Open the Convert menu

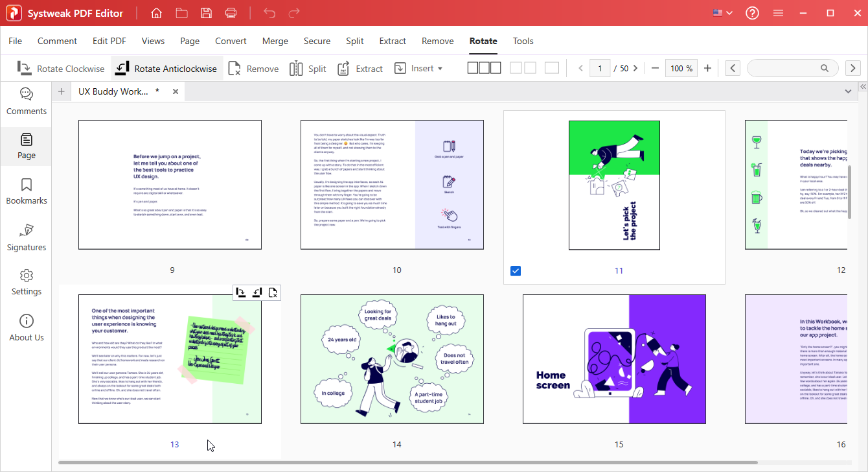point(231,41)
